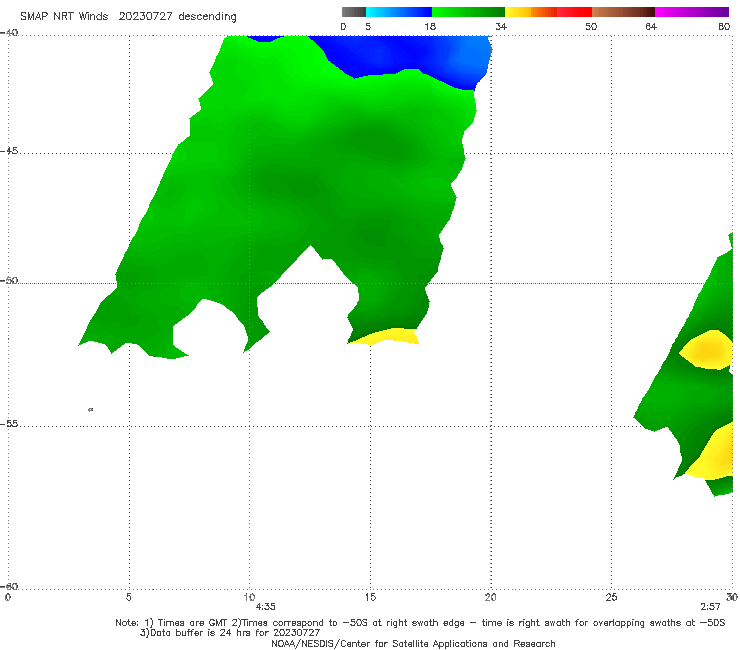
Task: Click the color bar label '18'
Action: click(430, 26)
